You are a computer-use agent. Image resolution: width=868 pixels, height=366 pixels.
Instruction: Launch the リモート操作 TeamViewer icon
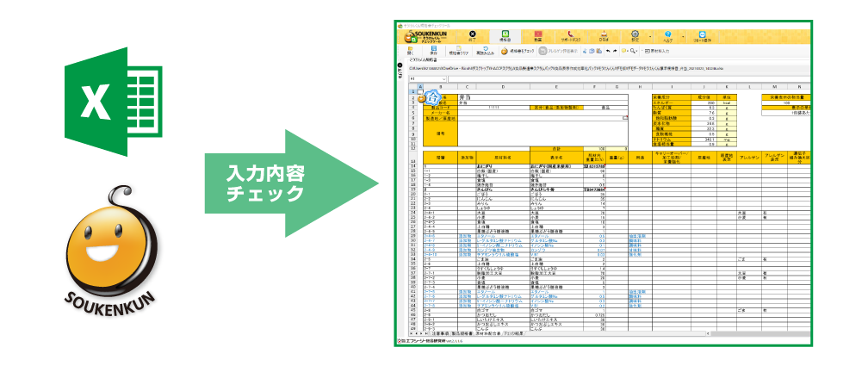point(703,36)
